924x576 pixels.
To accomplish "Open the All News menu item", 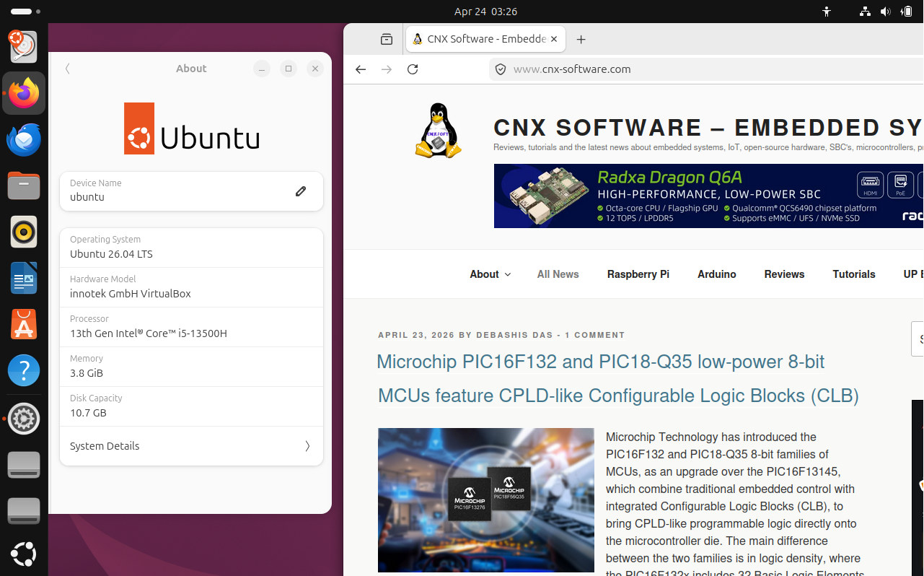I will [558, 274].
